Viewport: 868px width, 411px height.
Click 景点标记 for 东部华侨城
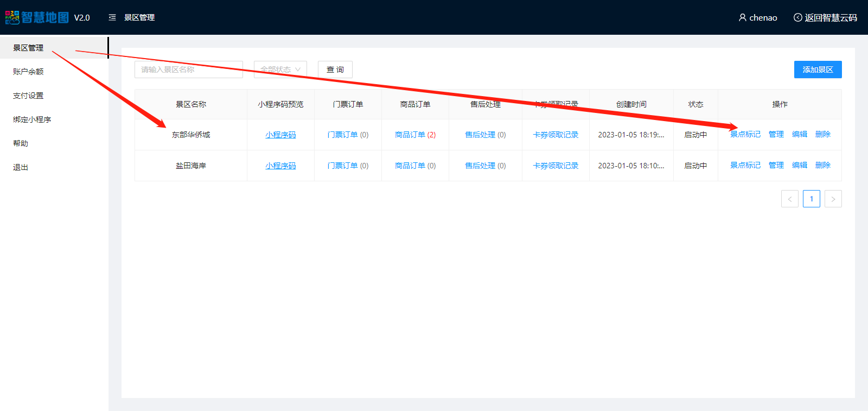(745, 134)
